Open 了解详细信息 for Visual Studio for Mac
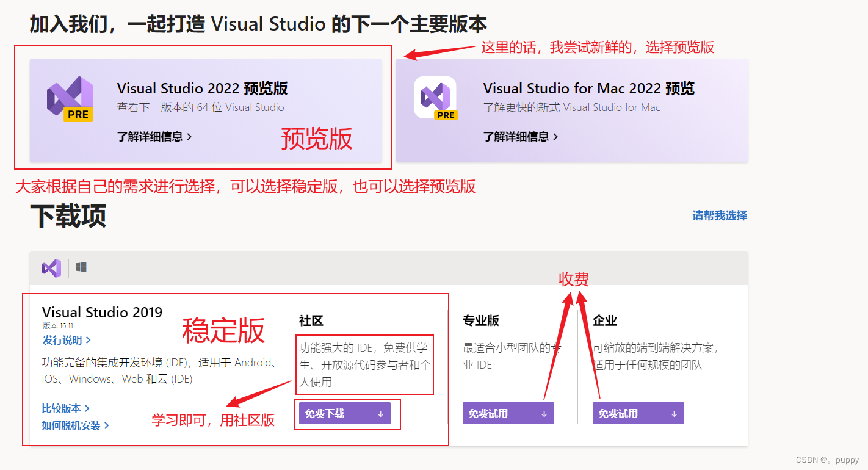 517,137
